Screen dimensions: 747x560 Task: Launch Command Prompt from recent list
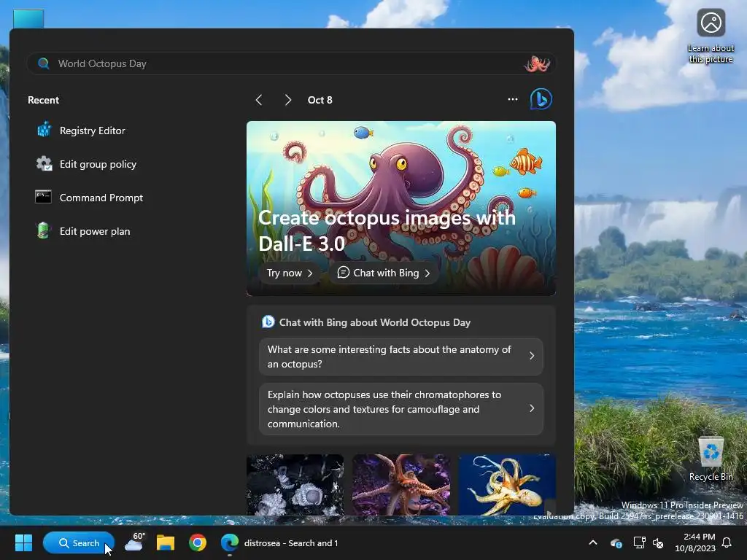click(89, 198)
